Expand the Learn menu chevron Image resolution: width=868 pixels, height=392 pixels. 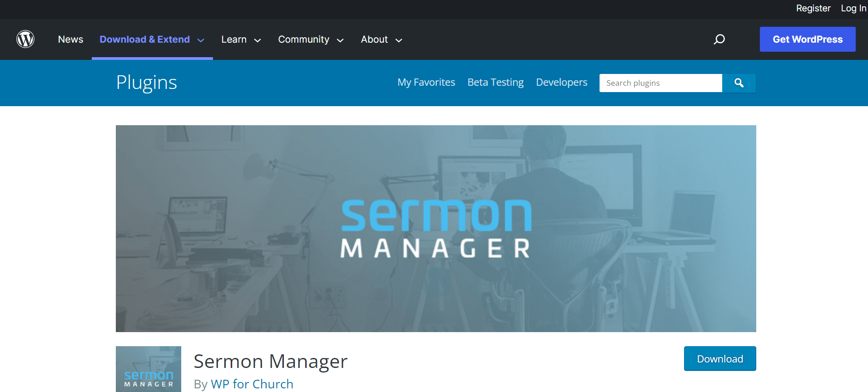(258, 40)
